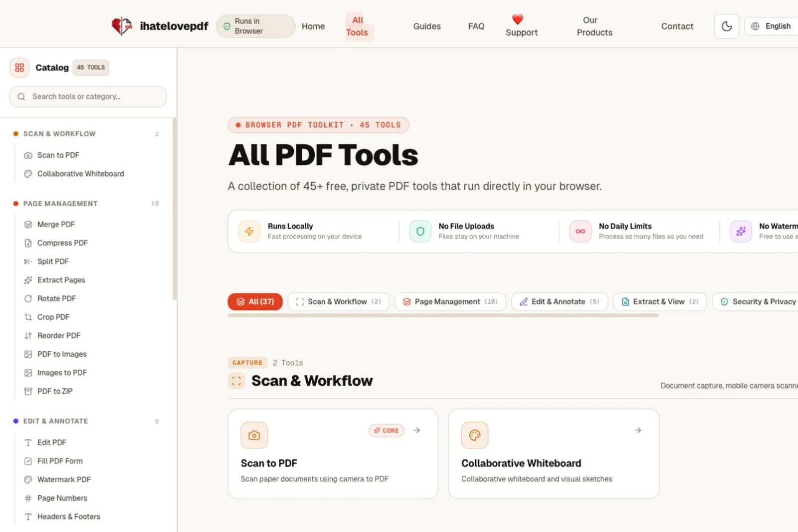Click the camera icon on Scan to PDF card

(254, 435)
